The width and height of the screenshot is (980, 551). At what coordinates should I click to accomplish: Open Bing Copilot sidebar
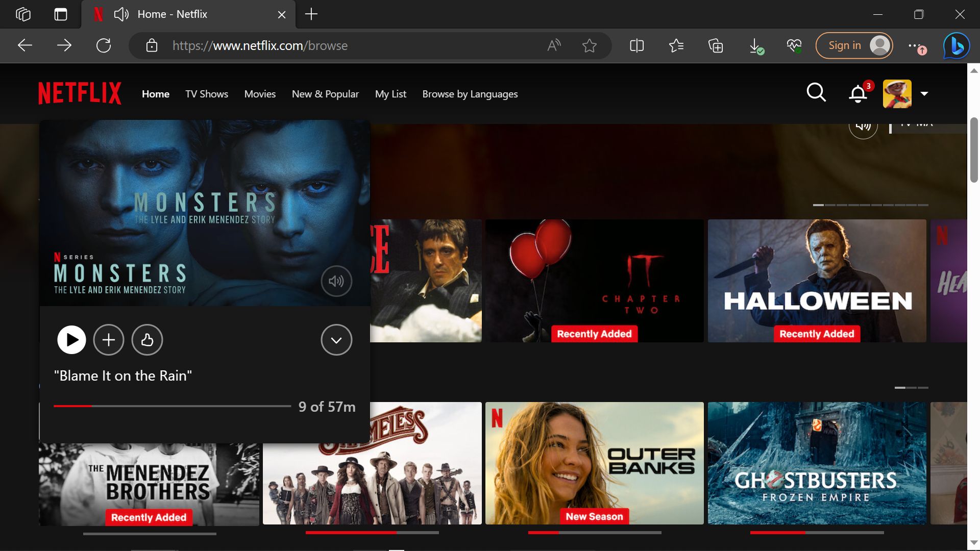(x=956, y=46)
